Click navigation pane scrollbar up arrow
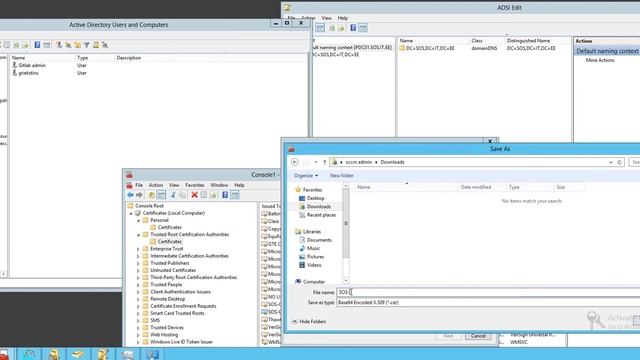Image resolution: width=640 pixels, height=360 pixels. tap(346, 186)
